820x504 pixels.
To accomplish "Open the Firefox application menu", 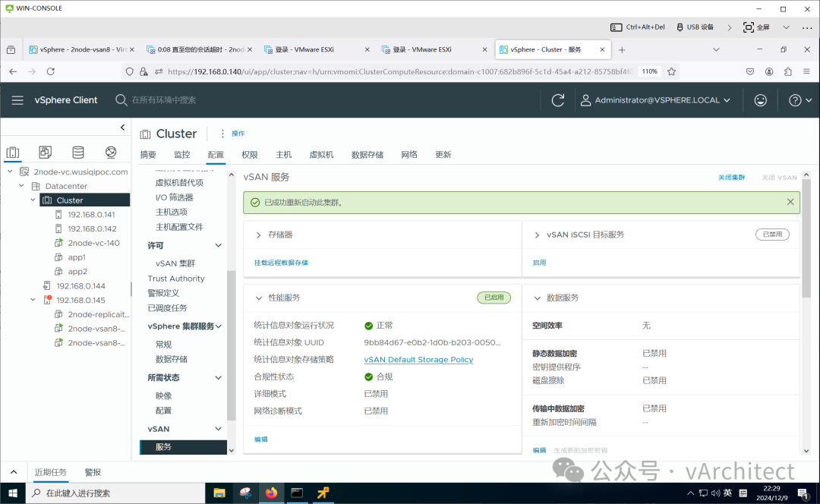I will click(806, 71).
